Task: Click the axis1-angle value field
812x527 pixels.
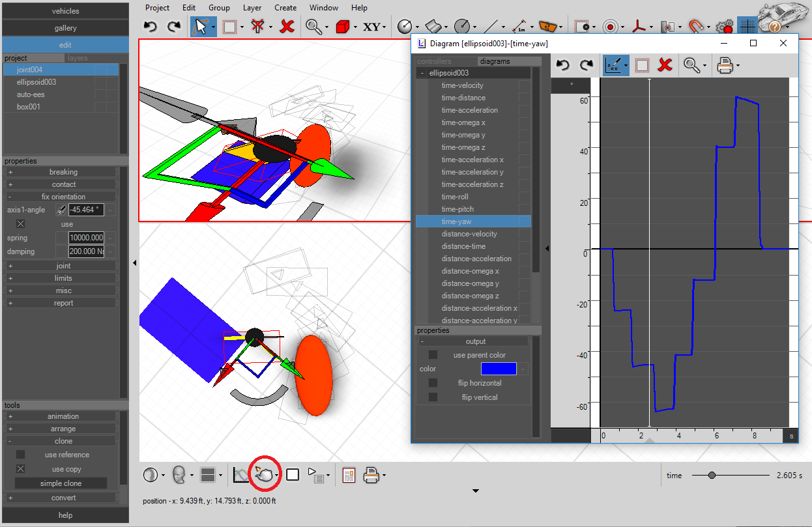Action: point(86,210)
